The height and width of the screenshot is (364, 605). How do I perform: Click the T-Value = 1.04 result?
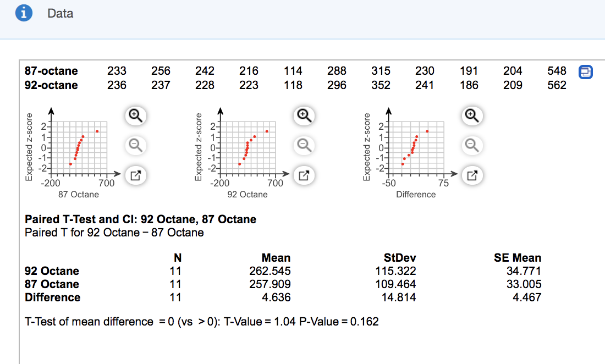(x=260, y=322)
